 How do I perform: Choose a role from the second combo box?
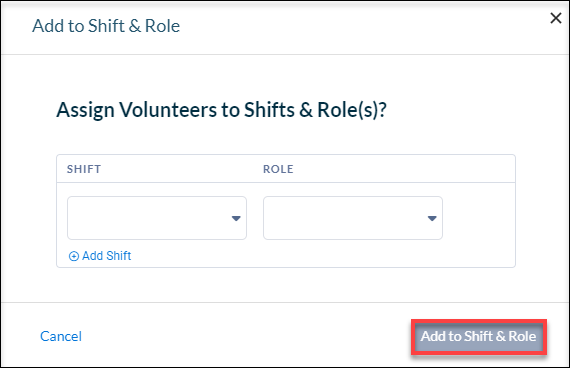[x=353, y=218]
